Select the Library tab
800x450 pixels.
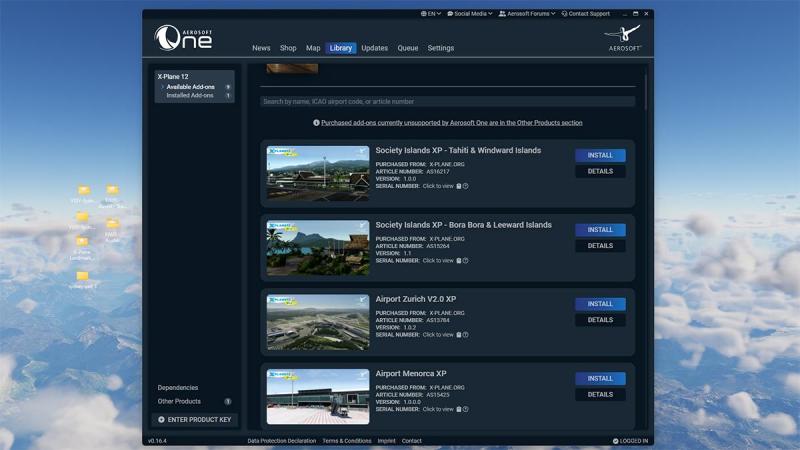[x=341, y=48]
